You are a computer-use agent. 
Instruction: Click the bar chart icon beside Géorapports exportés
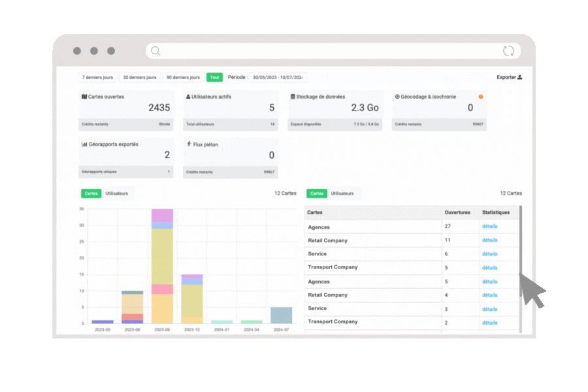pyautogui.click(x=84, y=144)
